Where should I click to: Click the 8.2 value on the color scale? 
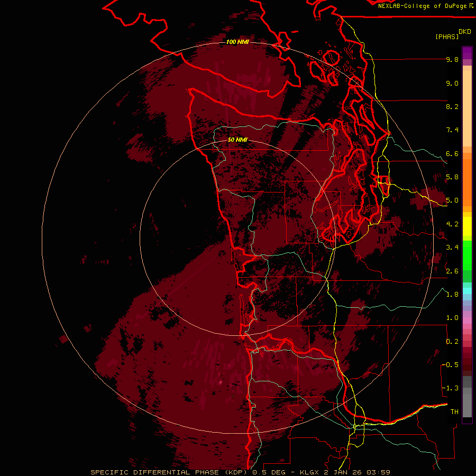tap(452, 106)
